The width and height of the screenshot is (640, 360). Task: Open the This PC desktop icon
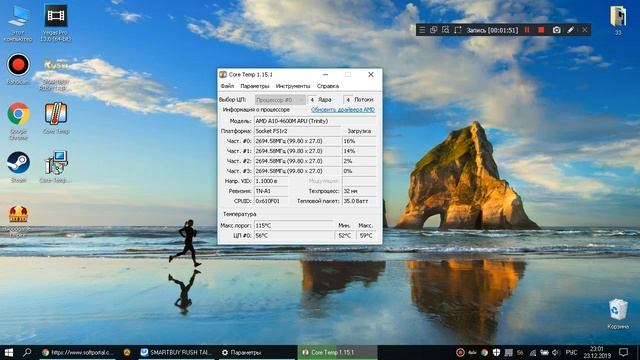pos(18,24)
